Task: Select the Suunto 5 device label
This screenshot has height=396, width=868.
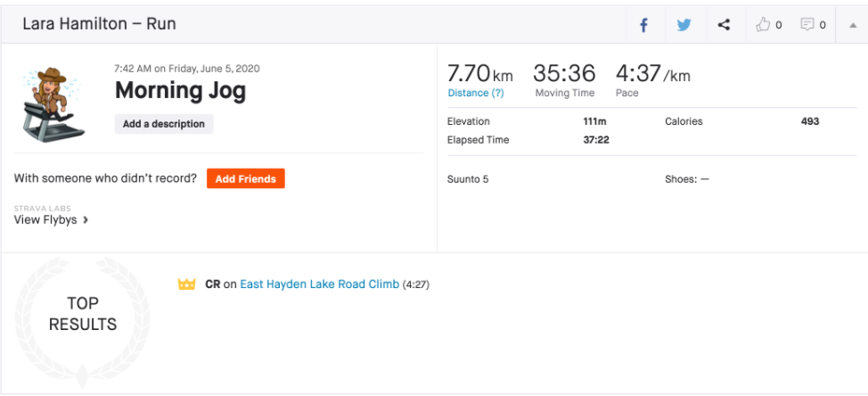Action: (468, 179)
